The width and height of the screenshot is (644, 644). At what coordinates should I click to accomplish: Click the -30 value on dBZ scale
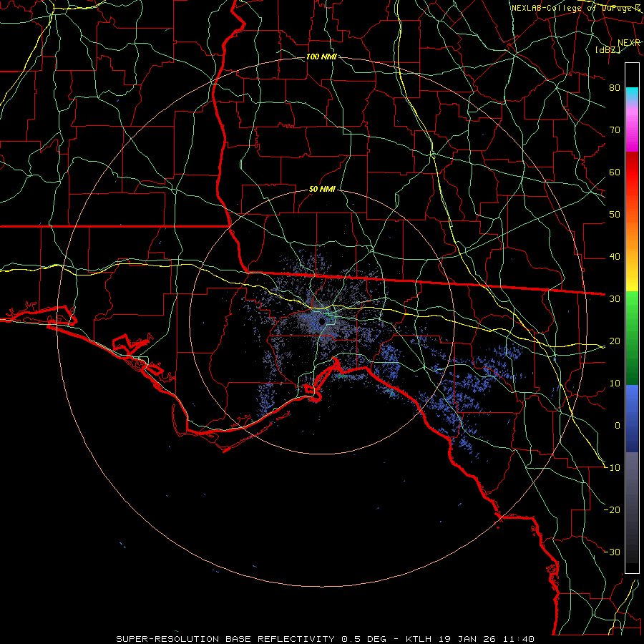coord(612,552)
